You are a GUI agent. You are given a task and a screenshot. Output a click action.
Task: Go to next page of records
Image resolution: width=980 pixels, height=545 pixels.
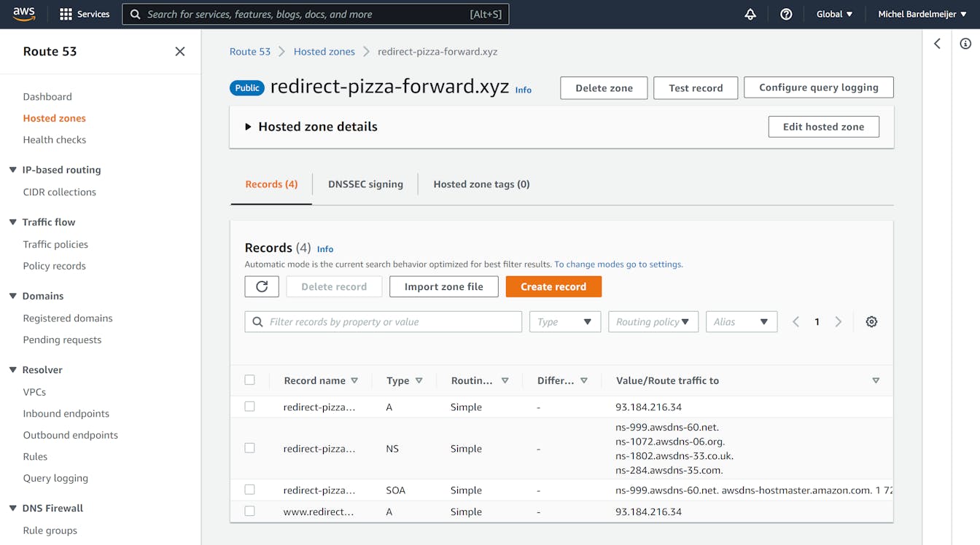pos(839,322)
